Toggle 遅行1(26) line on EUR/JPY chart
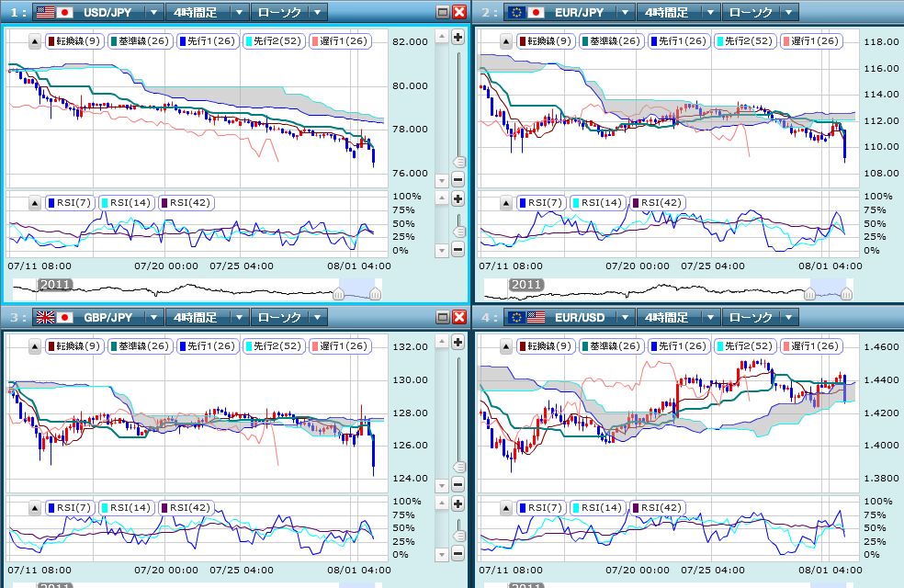The image size is (904, 588). (810, 41)
